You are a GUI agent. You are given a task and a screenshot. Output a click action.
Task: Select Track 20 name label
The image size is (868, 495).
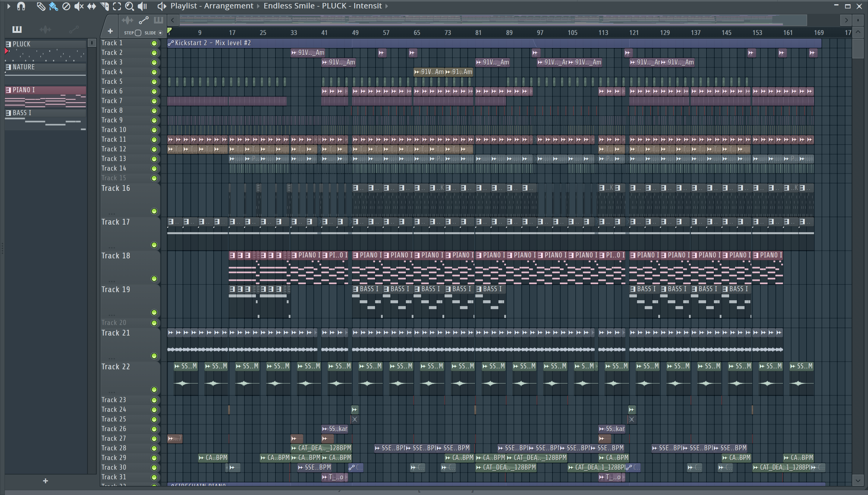(114, 323)
